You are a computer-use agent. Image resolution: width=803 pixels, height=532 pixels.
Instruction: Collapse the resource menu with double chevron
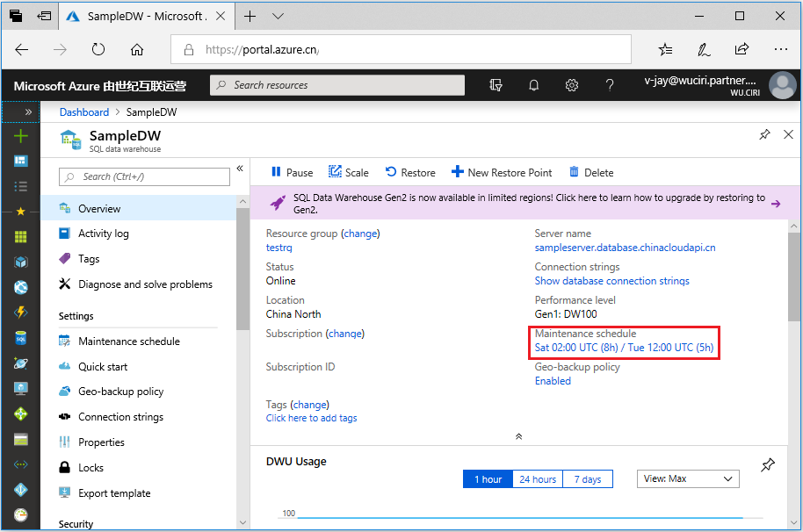pyautogui.click(x=240, y=169)
